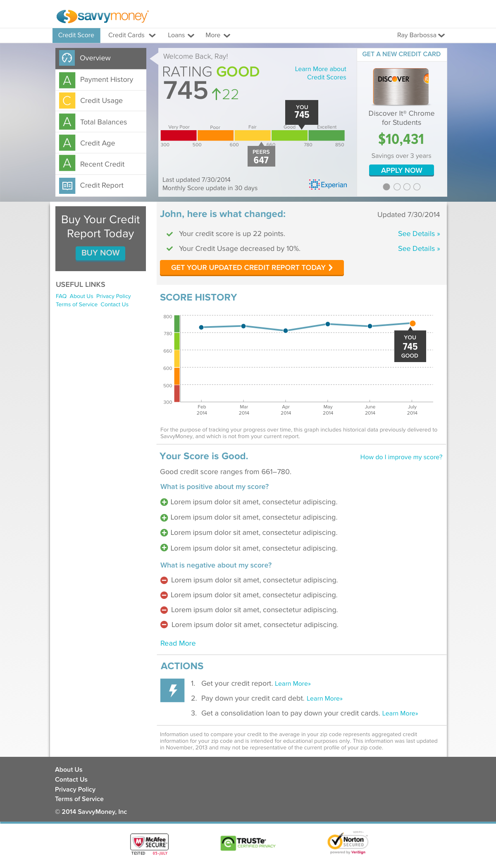Click the dark green Excellent score segment
Image resolution: width=496 pixels, height=868 pixels.
coord(327,135)
